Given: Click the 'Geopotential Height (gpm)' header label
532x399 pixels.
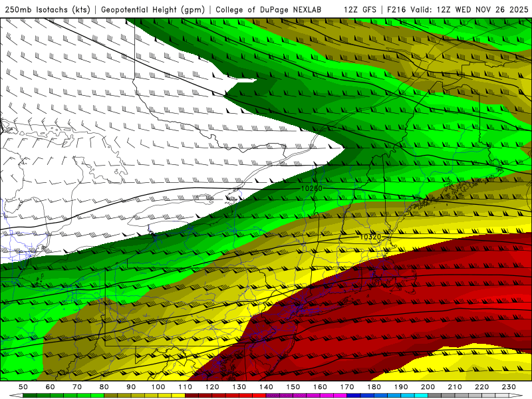Looking at the screenshot, I should click(x=153, y=9).
